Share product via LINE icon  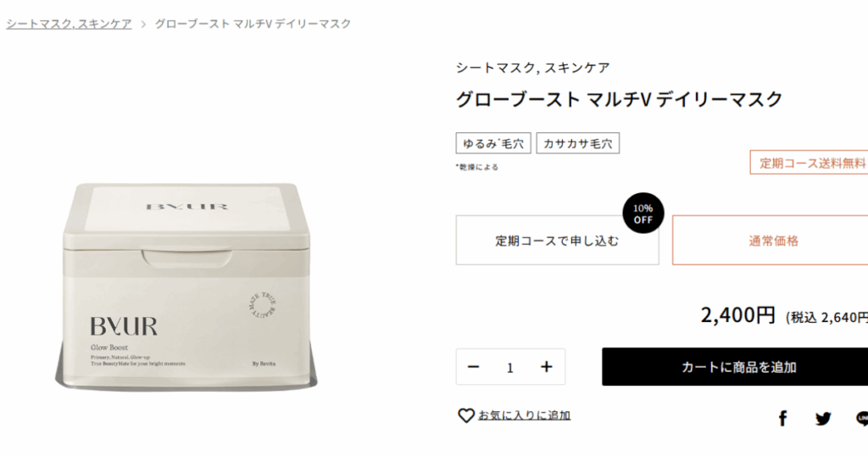point(862,419)
